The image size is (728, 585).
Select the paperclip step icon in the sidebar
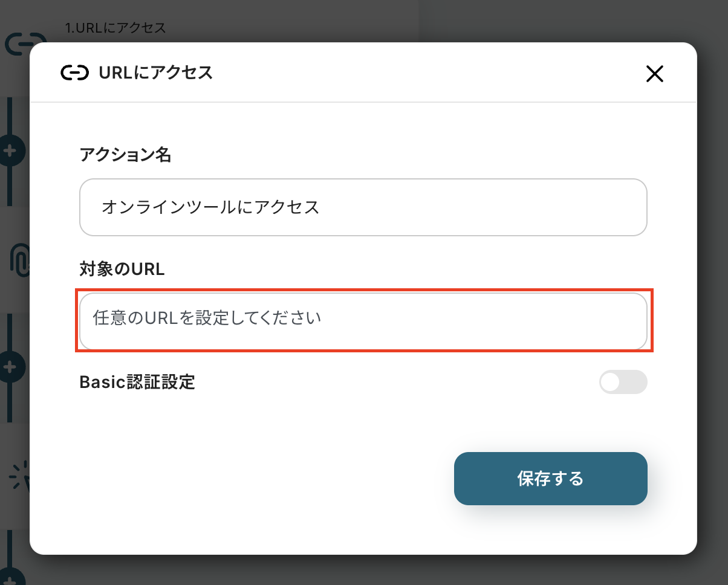(x=18, y=259)
